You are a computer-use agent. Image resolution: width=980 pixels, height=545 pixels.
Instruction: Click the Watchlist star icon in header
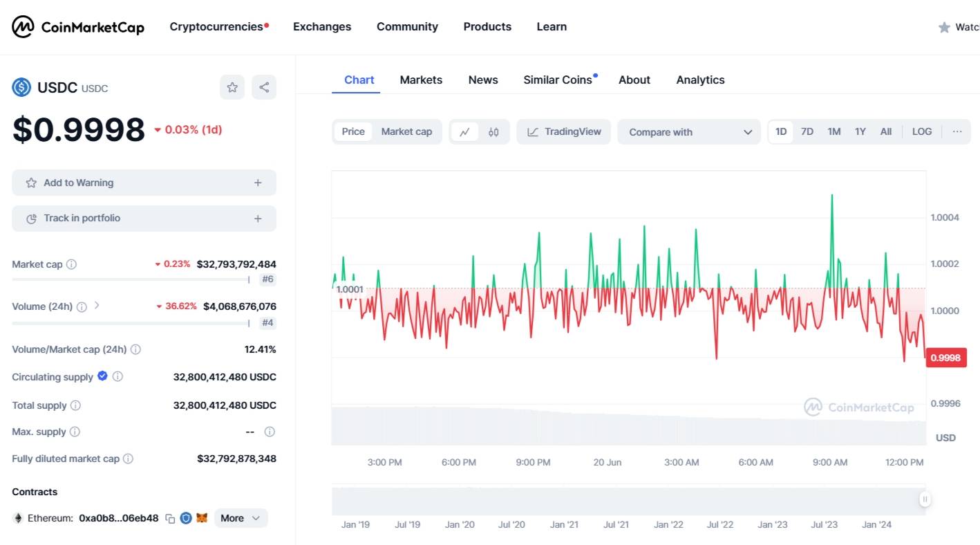(x=944, y=27)
